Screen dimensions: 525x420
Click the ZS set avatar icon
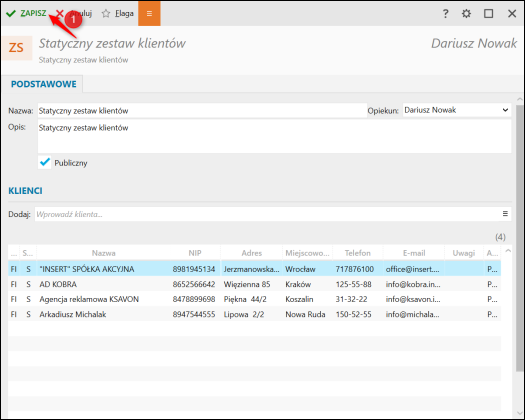(16, 48)
